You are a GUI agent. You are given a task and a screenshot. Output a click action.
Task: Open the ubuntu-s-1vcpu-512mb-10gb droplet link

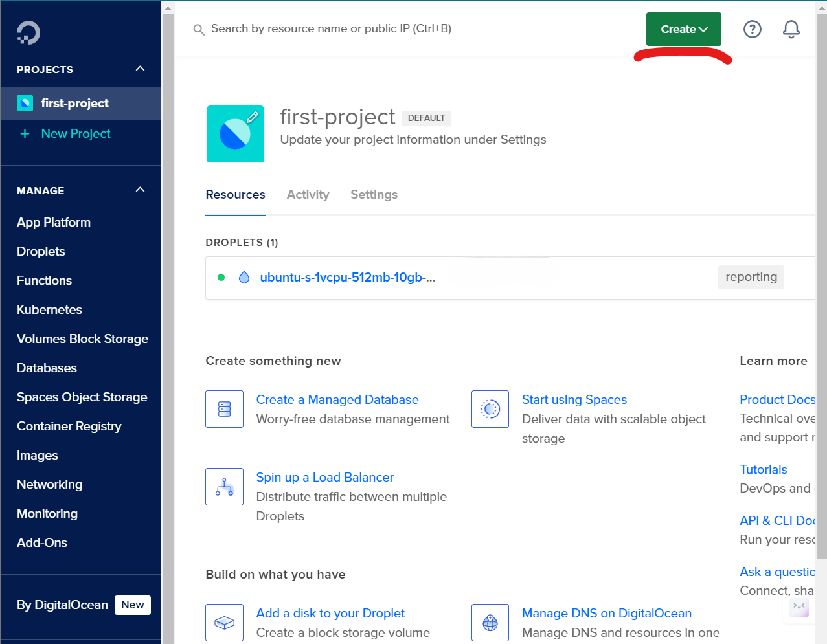pyautogui.click(x=347, y=278)
